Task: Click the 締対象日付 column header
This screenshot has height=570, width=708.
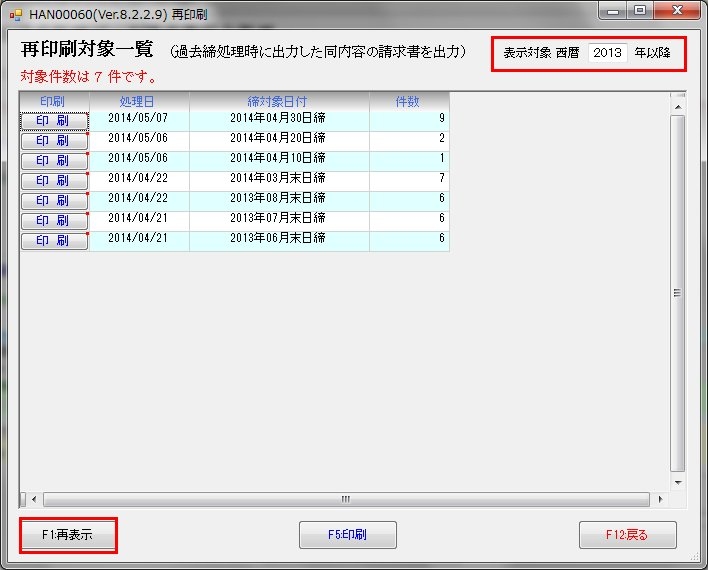Action: [x=279, y=102]
